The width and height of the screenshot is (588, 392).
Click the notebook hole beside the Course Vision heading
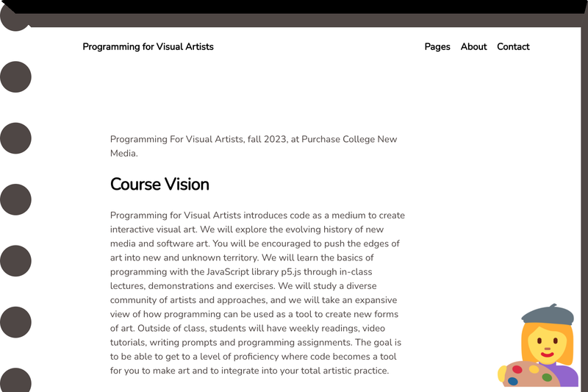click(15, 199)
